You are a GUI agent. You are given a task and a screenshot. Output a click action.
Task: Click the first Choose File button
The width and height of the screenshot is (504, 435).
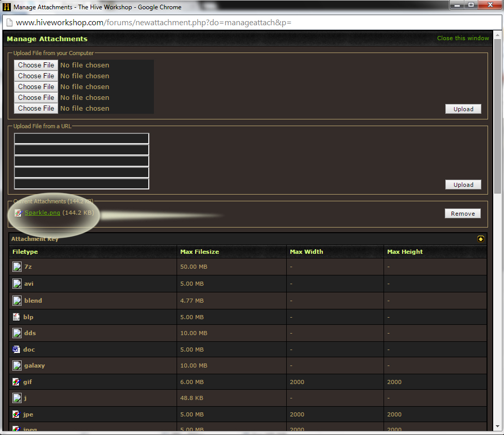click(36, 65)
